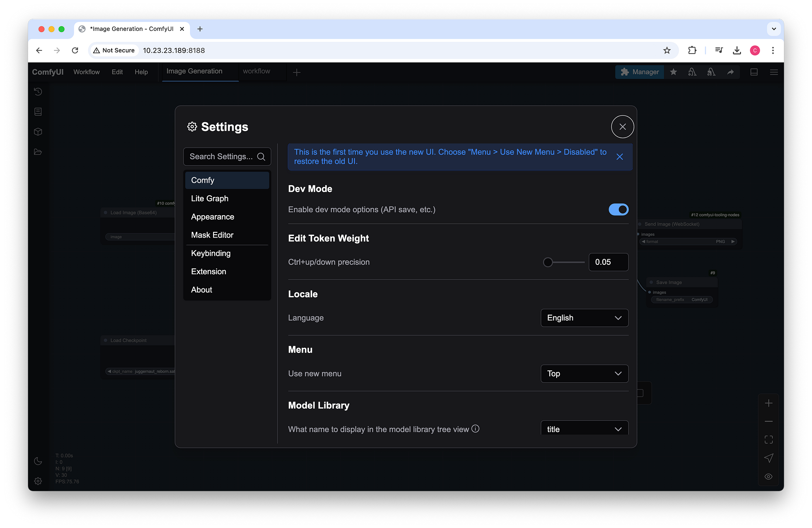Switch to the workflow tab
This screenshot has width=812, height=528.
click(257, 71)
